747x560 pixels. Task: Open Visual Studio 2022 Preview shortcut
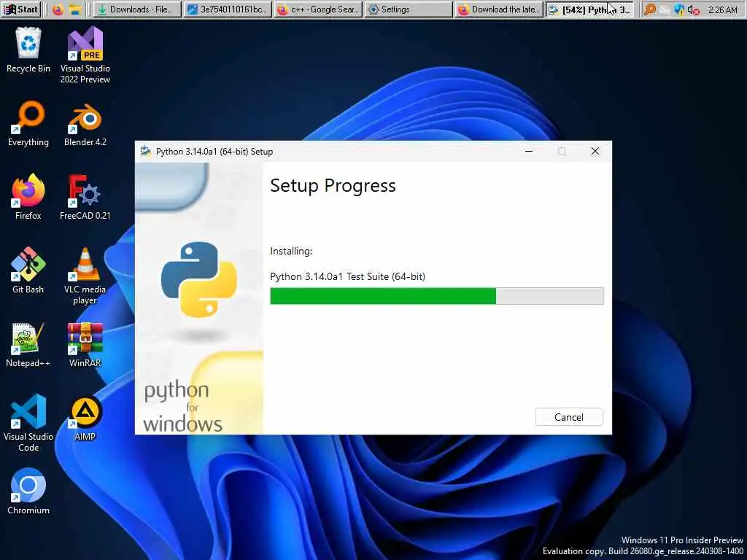85,54
